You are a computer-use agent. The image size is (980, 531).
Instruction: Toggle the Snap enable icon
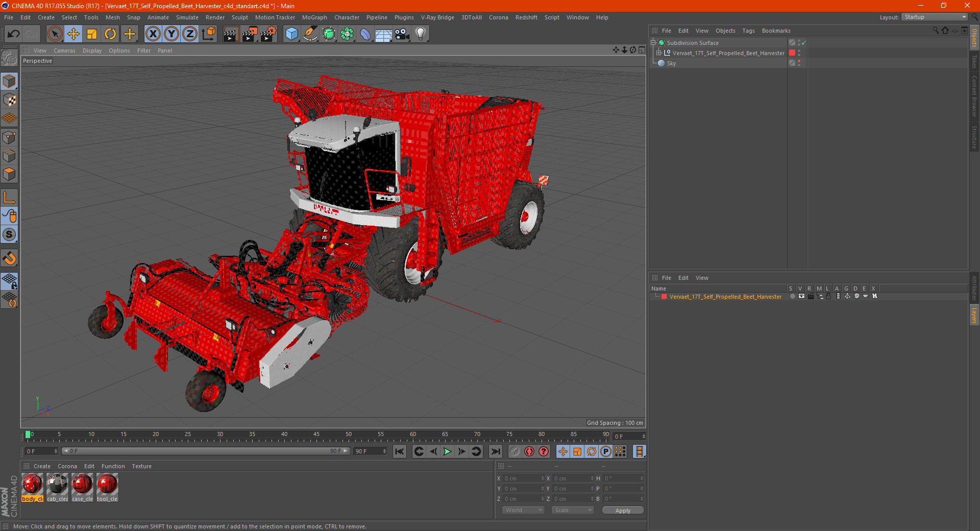(9, 258)
